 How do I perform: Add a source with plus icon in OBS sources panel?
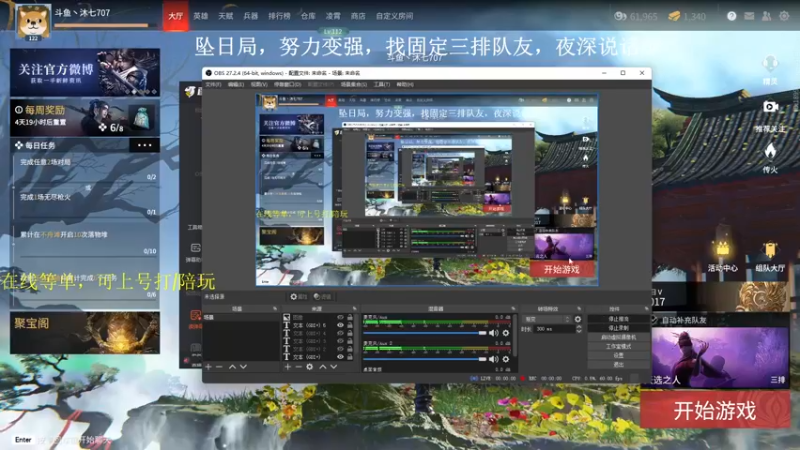(288, 366)
